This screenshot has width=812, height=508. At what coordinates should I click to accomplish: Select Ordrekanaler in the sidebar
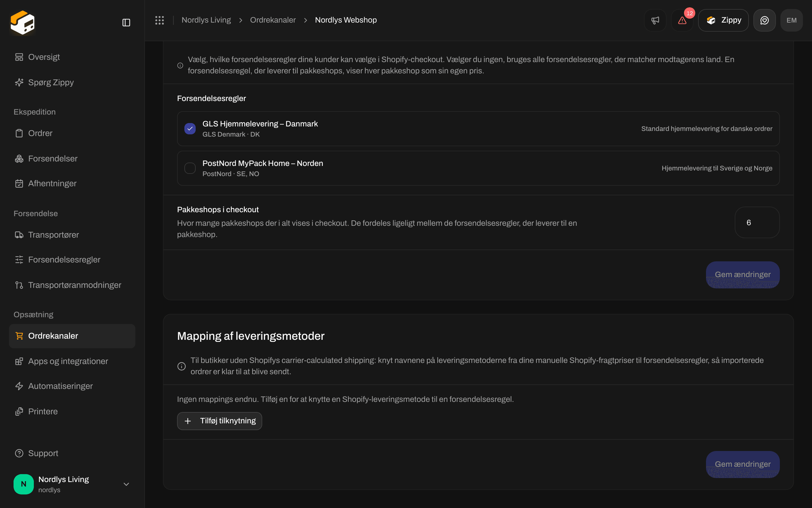pos(72,336)
